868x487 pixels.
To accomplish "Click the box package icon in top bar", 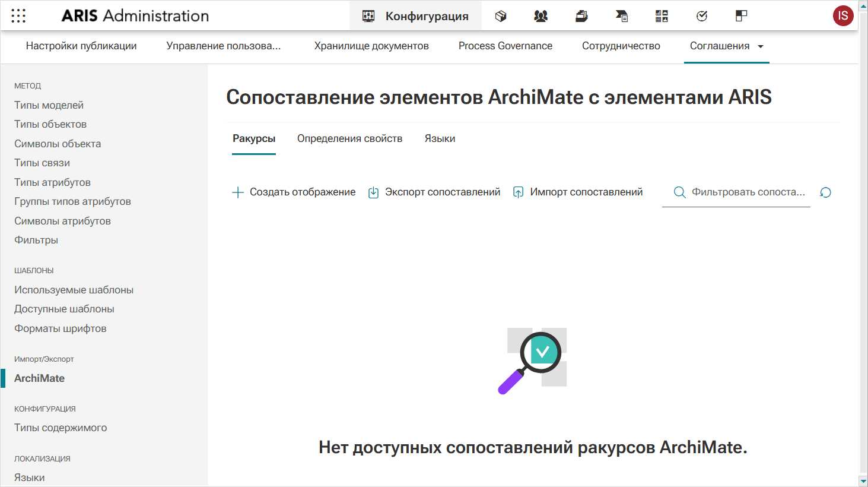I will 501,16.
